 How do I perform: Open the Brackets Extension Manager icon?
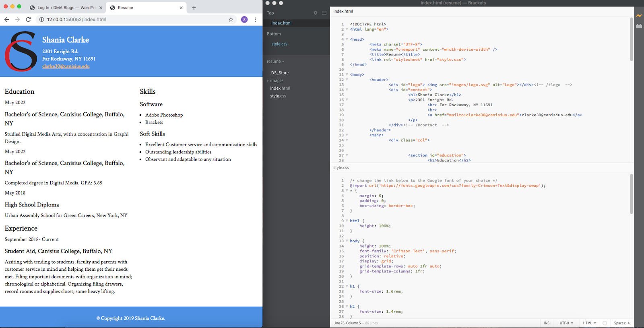[639, 26]
